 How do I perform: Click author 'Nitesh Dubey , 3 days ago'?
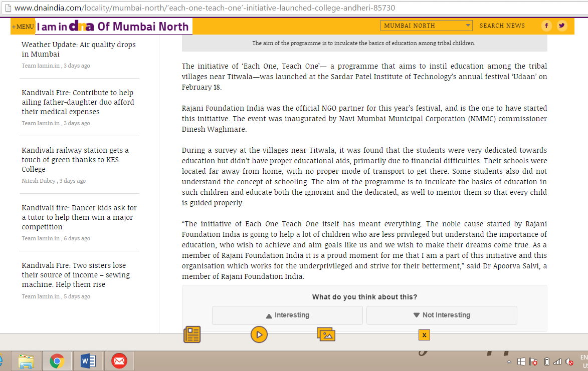click(54, 181)
